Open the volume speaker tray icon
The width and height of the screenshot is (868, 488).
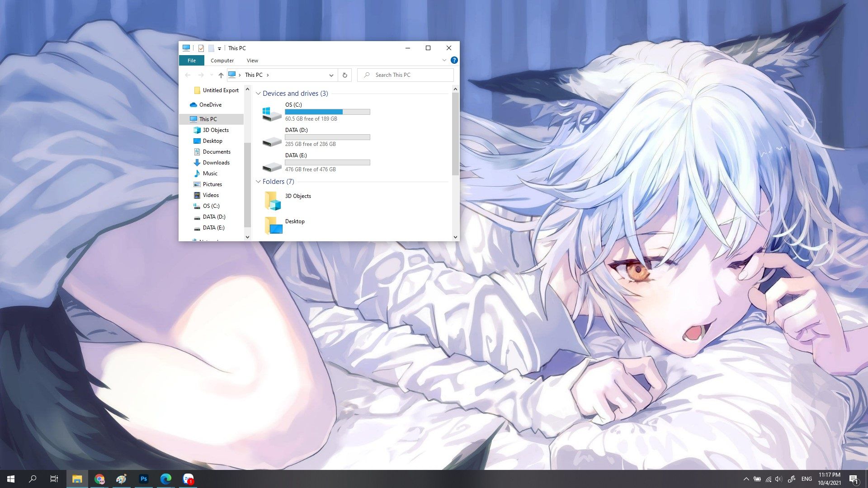[x=778, y=479]
